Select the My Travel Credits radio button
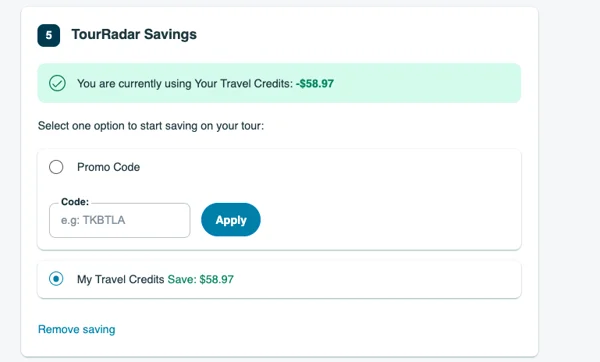This screenshot has width=600, height=362. pos(56,279)
